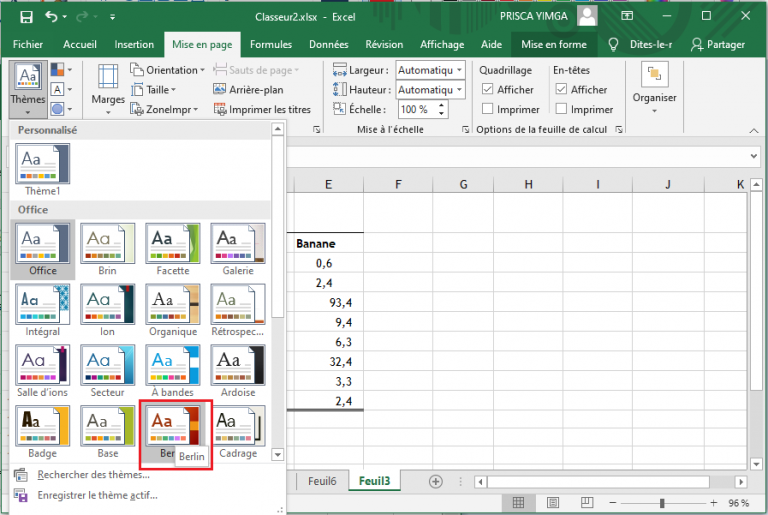This screenshot has width=768, height=515.
Task: Open the theme Fonts dropdown
Action: click(61, 89)
